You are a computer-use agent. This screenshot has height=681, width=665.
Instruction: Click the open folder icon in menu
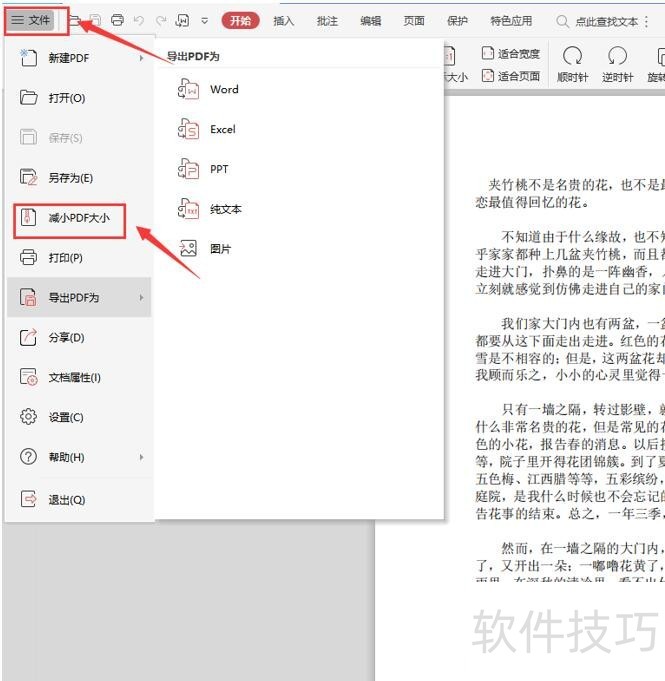click(x=28, y=97)
